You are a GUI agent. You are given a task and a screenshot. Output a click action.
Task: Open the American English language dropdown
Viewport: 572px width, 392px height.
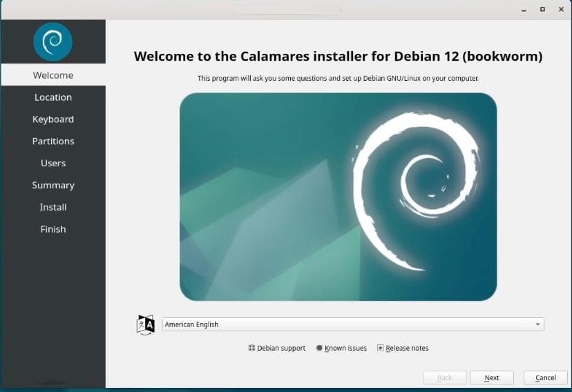click(x=353, y=324)
